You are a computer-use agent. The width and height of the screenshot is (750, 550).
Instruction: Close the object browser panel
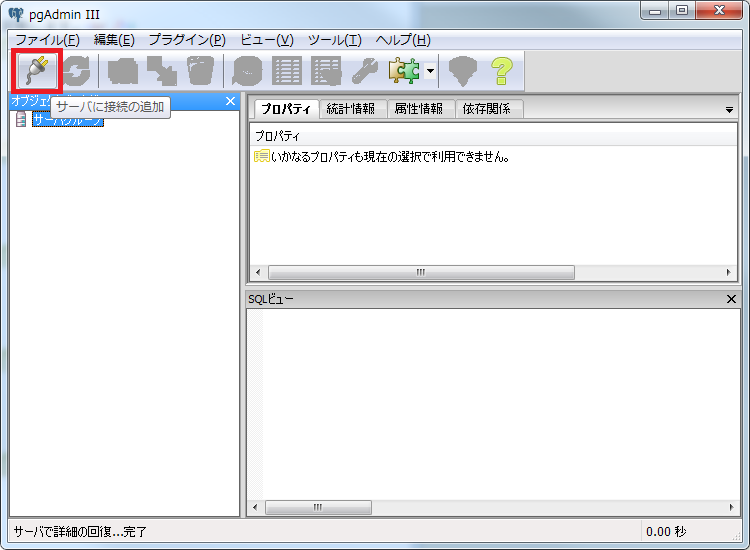click(230, 101)
